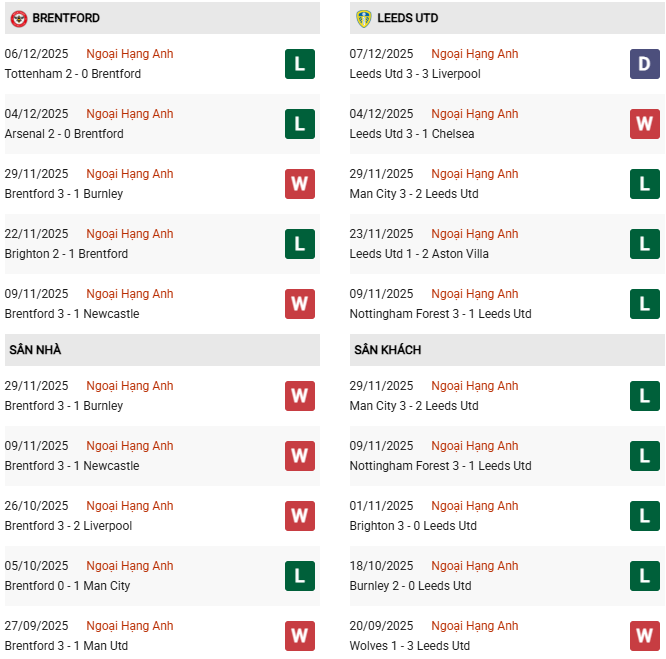666x659 pixels.
Task: Click the W badge for Wolves 1-3 Leeds Utd
Action: tap(644, 636)
